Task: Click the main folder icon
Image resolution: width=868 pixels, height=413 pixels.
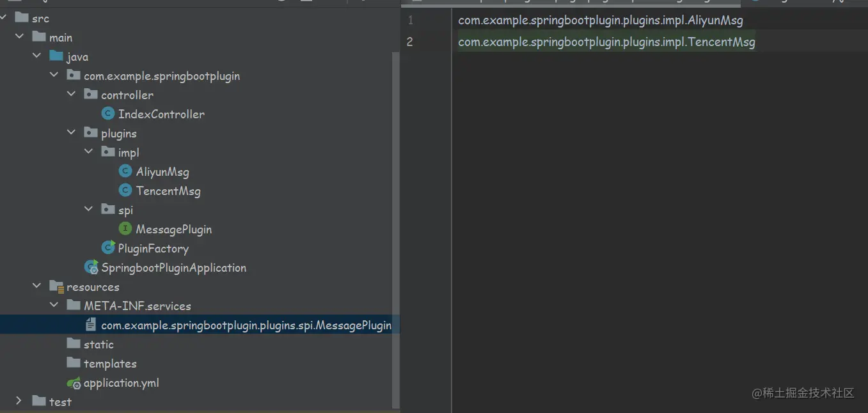Action: point(39,37)
